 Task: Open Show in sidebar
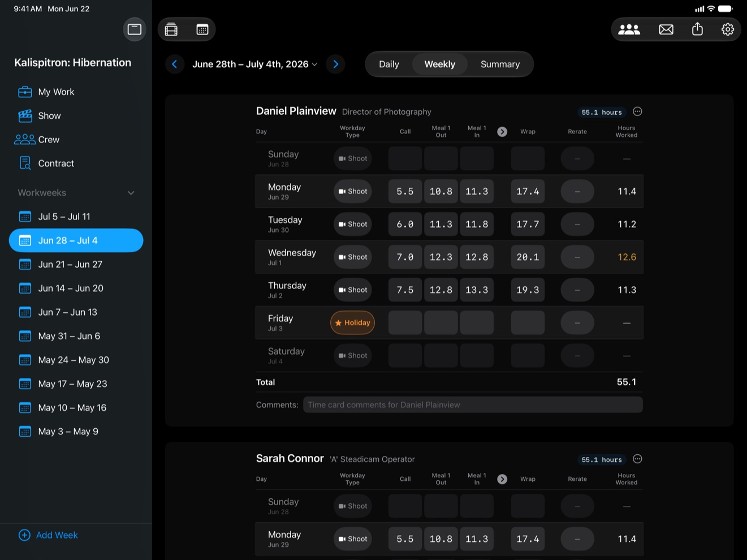(x=76, y=115)
